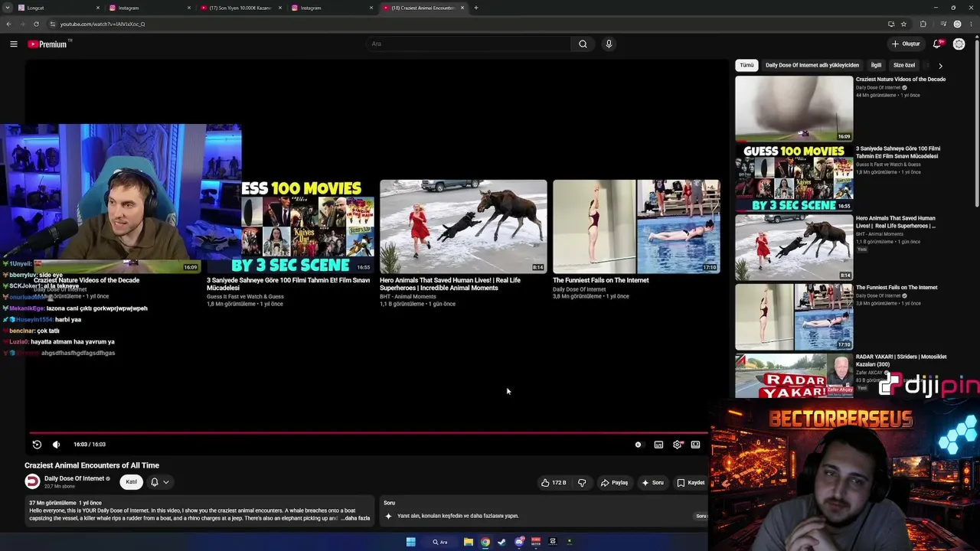
Task: Open sidebar title Craziest Nature Videos of the Decade
Action: click(x=900, y=80)
